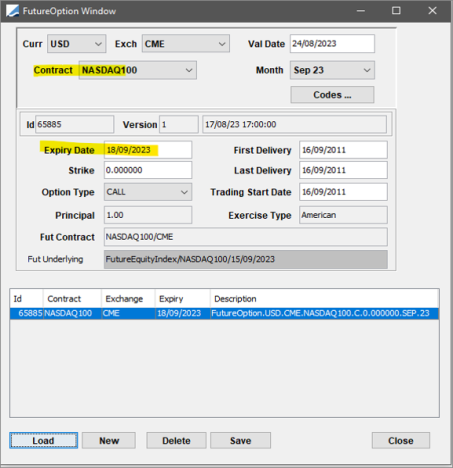Screen dimensions: 453x468
Task: Click the Load button
Action: 44,441
